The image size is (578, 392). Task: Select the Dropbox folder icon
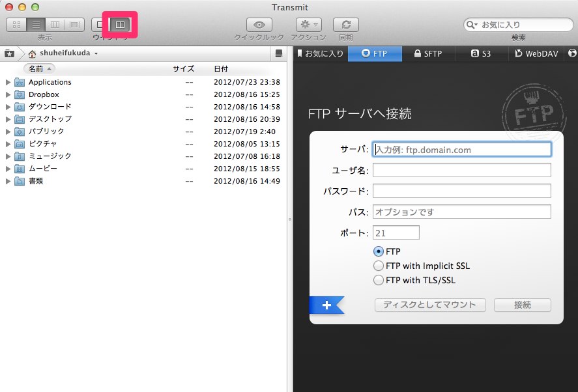20,94
